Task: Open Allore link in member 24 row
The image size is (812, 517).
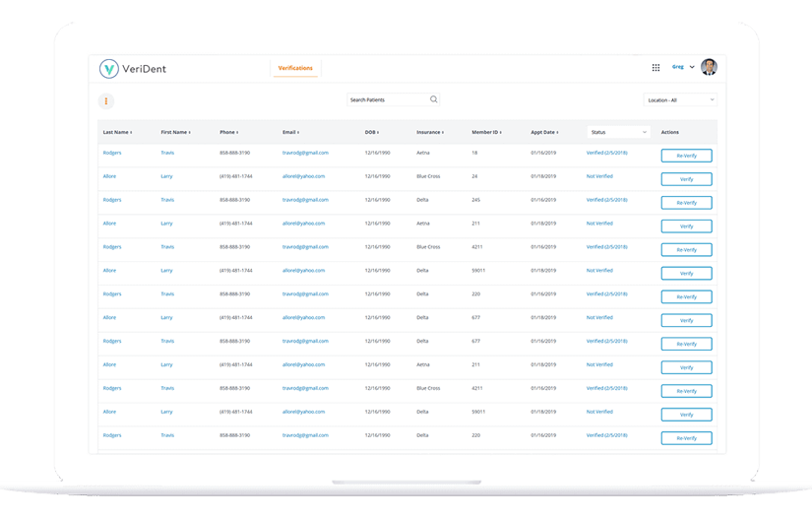Action: click(x=109, y=176)
